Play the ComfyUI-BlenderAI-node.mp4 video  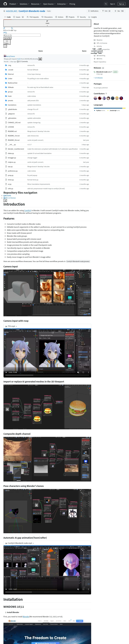(6, 589)
